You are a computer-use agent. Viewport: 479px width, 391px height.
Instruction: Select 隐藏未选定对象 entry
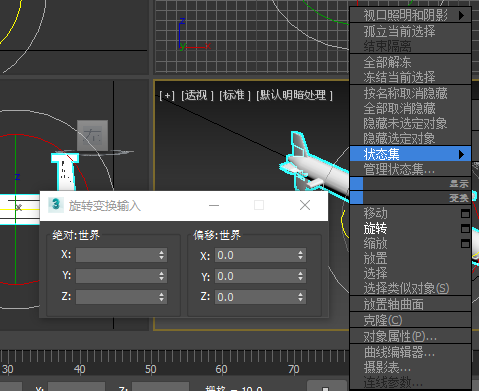click(x=410, y=123)
